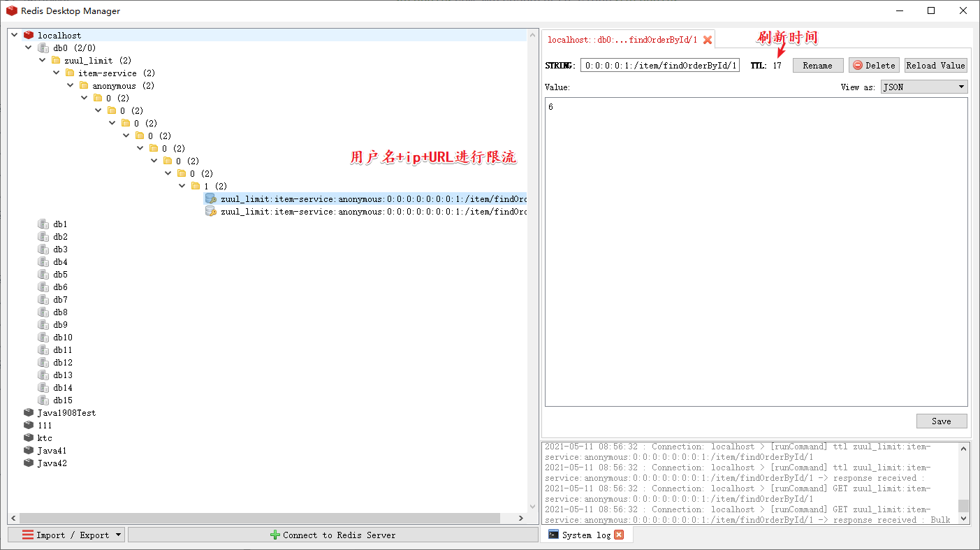Collapse the item-service (2) namespace
Screen dimensions: 980x550
57,73
